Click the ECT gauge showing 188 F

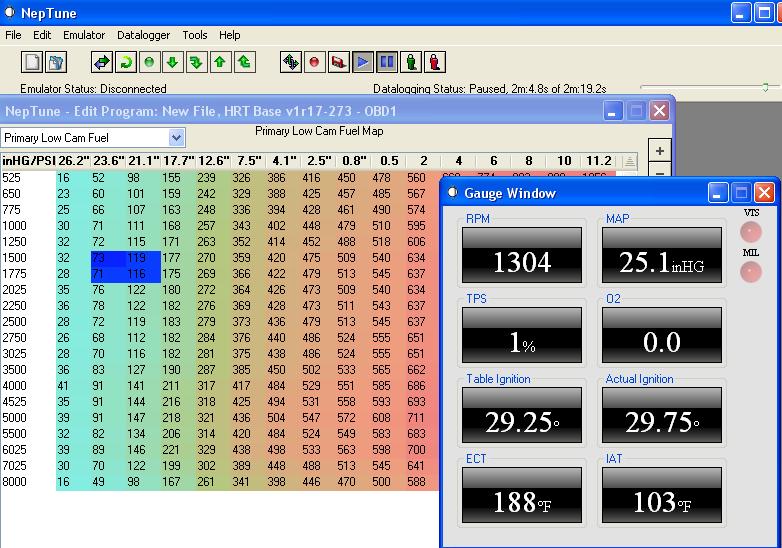[522, 495]
